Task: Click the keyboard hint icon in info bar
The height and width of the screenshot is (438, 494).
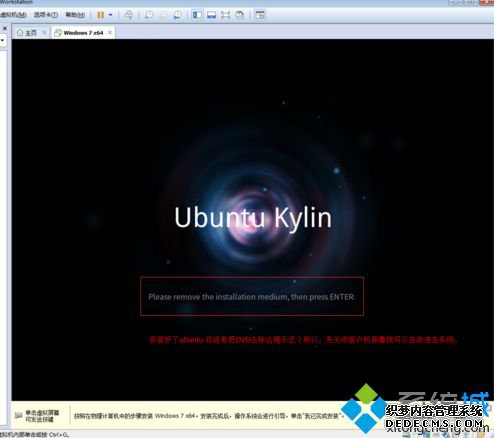Action: click(19, 415)
